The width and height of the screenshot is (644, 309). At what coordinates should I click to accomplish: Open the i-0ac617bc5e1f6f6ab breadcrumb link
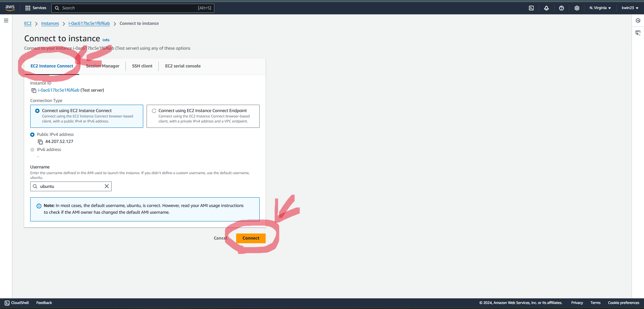89,23
